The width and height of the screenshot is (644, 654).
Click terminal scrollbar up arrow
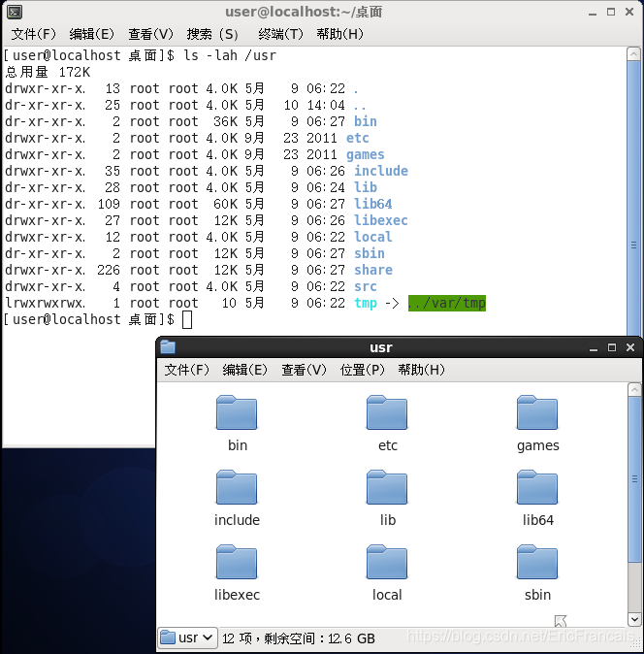tap(633, 54)
